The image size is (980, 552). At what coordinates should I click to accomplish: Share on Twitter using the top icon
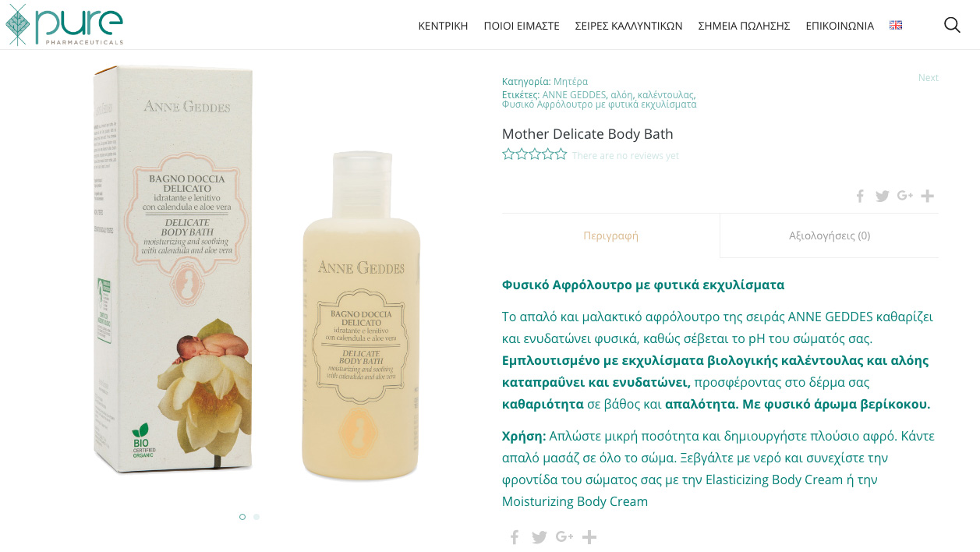882,196
